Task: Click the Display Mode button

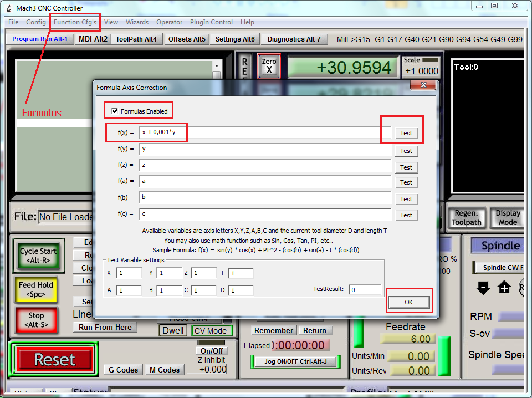Action: click(x=508, y=217)
